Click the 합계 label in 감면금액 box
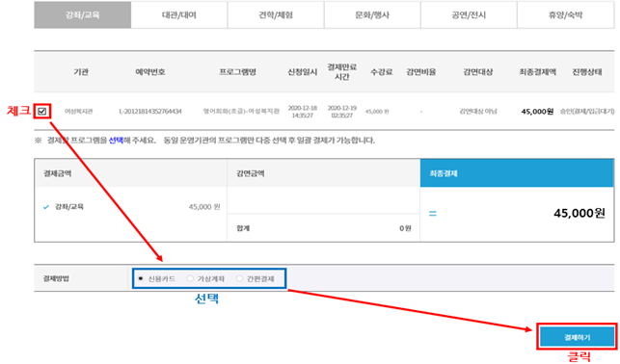The image size is (620, 364). (243, 228)
